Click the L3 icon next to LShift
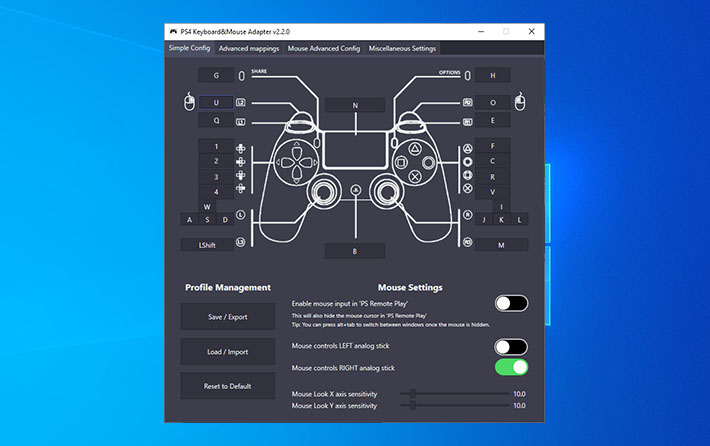710x446 pixels. click(x=240, y=242)
